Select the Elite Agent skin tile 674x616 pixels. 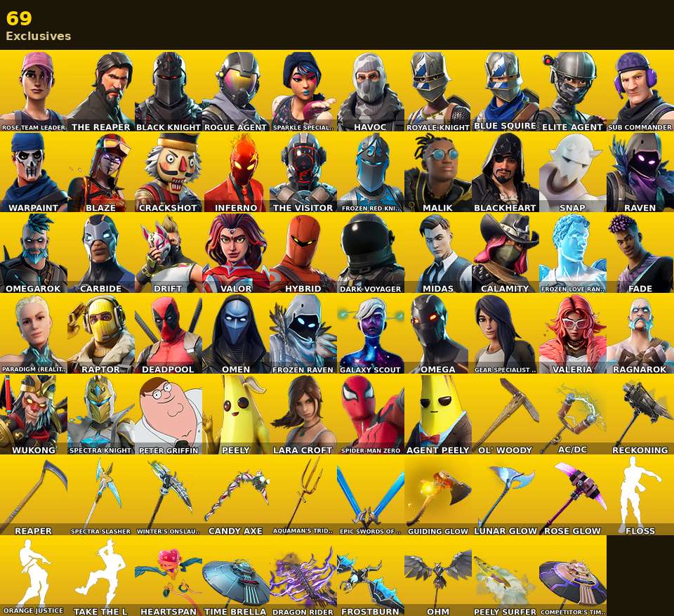point(573,91)
